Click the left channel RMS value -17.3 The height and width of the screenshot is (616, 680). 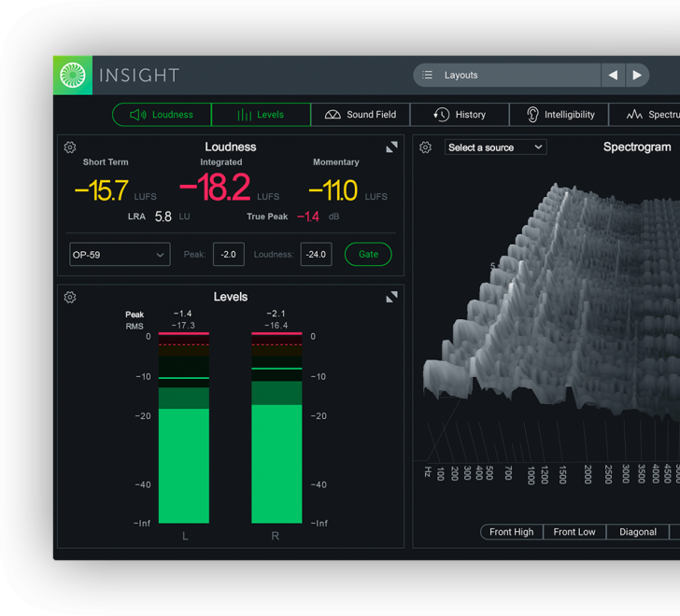click(183, 326)
